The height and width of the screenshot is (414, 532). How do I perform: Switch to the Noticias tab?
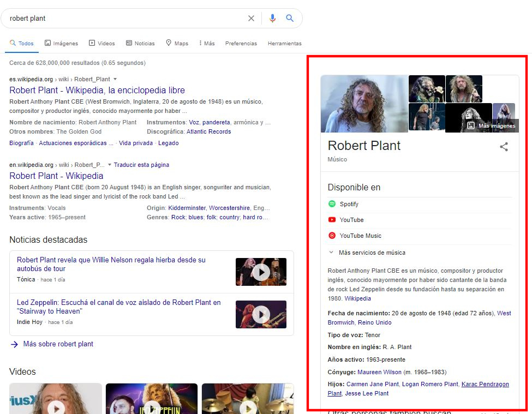140,43
